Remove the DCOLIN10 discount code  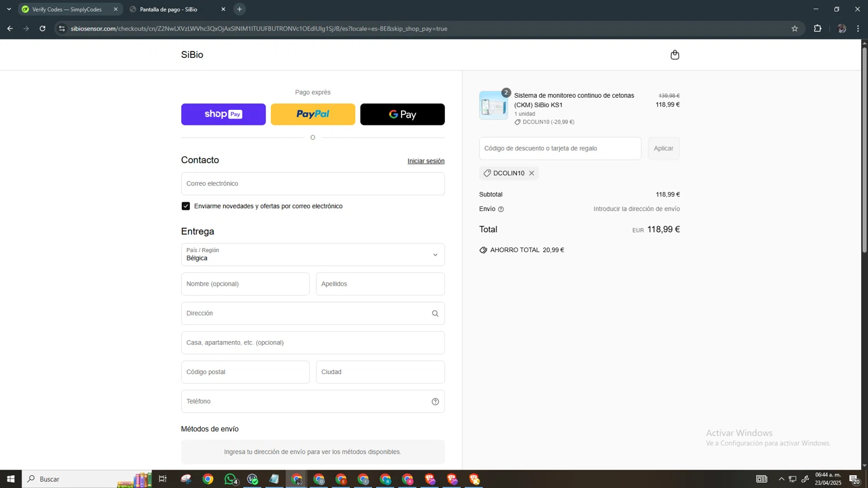[531, 173]
